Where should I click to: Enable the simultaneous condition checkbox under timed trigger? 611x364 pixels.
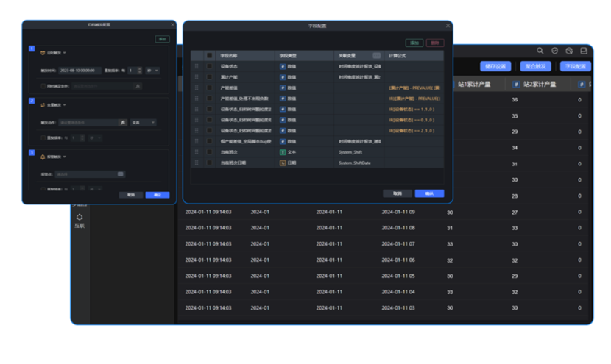tap(44, 86)
